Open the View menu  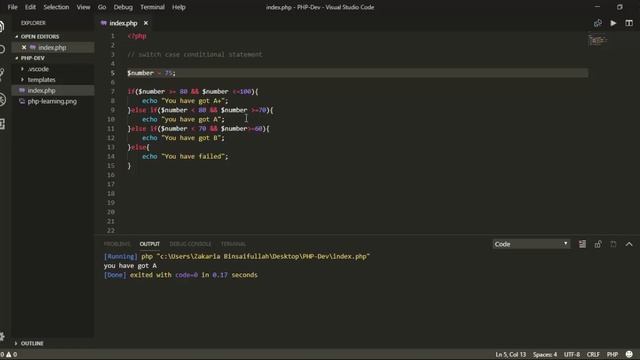pyautogui.click(x=83, y=7)
